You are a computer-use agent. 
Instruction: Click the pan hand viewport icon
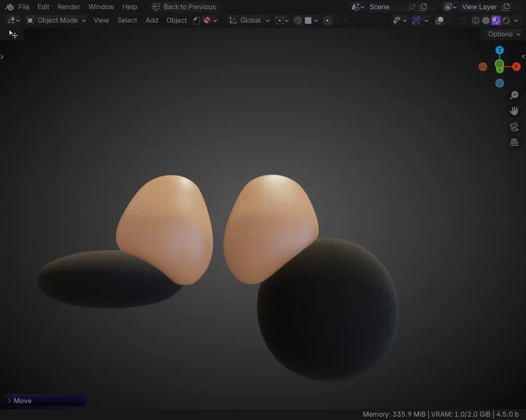coord(514,111)
